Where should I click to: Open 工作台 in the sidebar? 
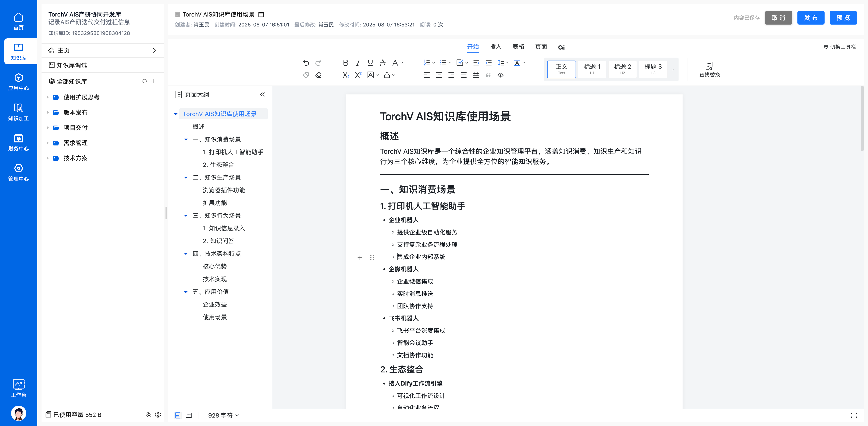point(18,388)
